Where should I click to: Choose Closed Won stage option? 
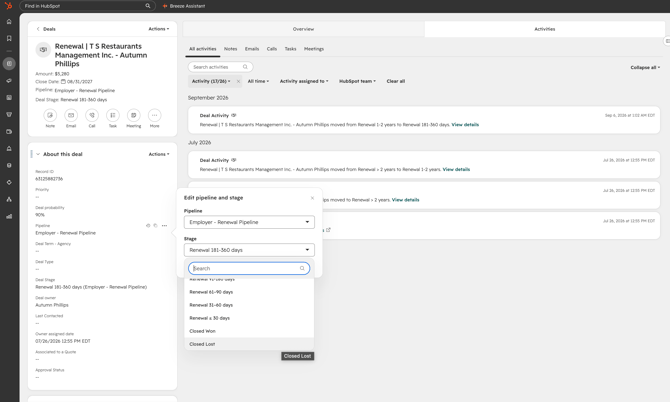pos(249,331)
